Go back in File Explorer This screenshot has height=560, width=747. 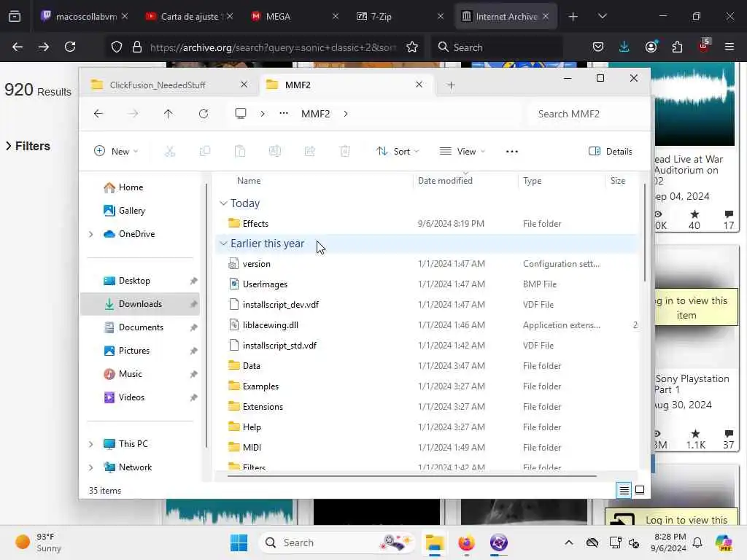pos(98,114)
